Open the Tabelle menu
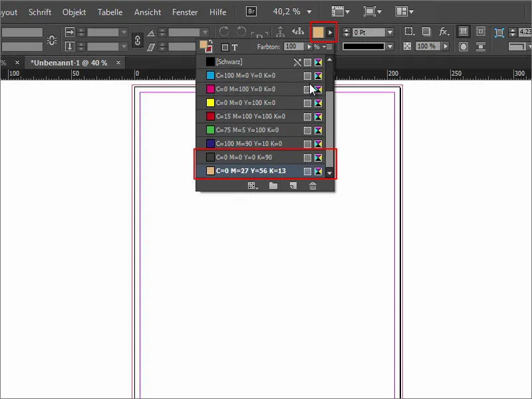The width and height of the screenshot is (532, 399). pyautogui.click(x=110, y=12)
